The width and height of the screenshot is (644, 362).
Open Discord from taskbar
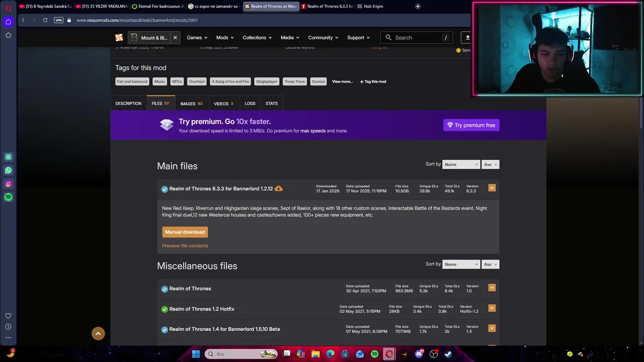click(419, 354)
